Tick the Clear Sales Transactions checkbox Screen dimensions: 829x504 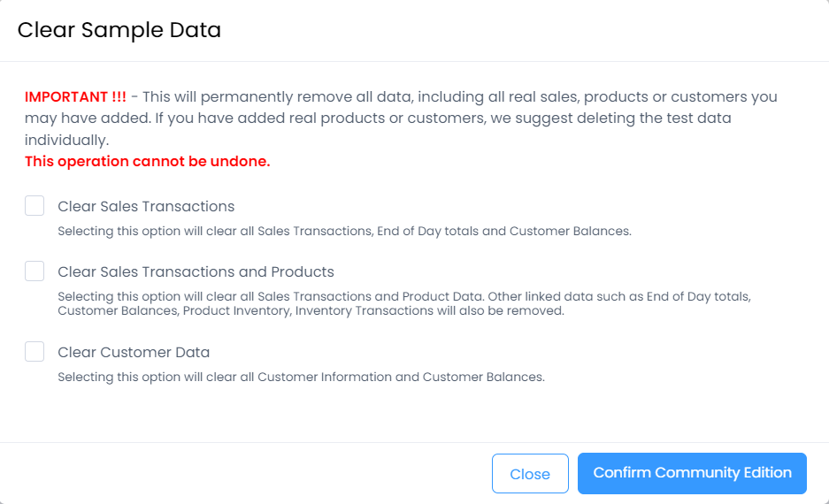point(35,206)
